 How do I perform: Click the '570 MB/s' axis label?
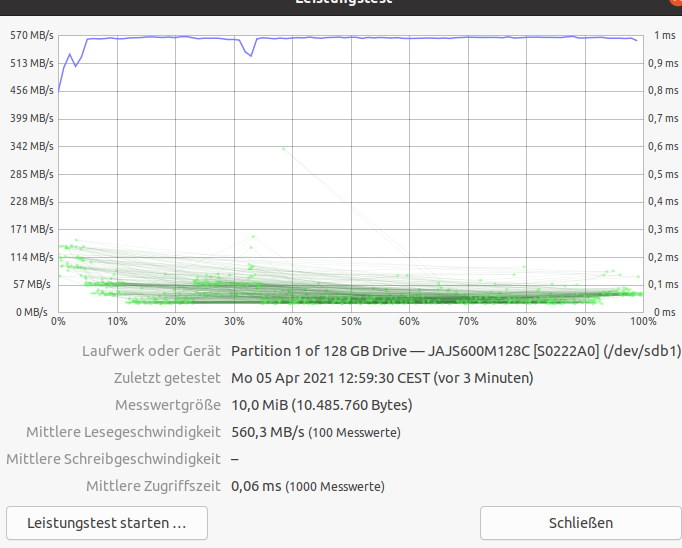click(32, 35)
